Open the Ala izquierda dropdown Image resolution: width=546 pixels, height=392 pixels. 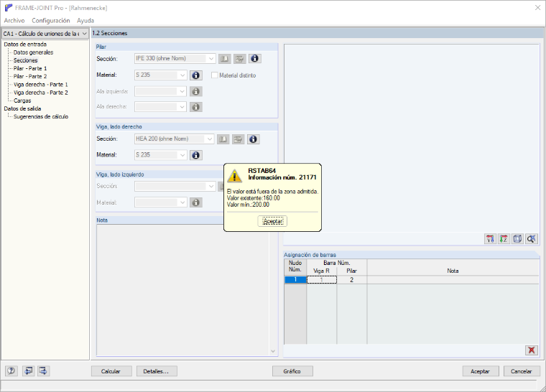(x=182, y=92)
